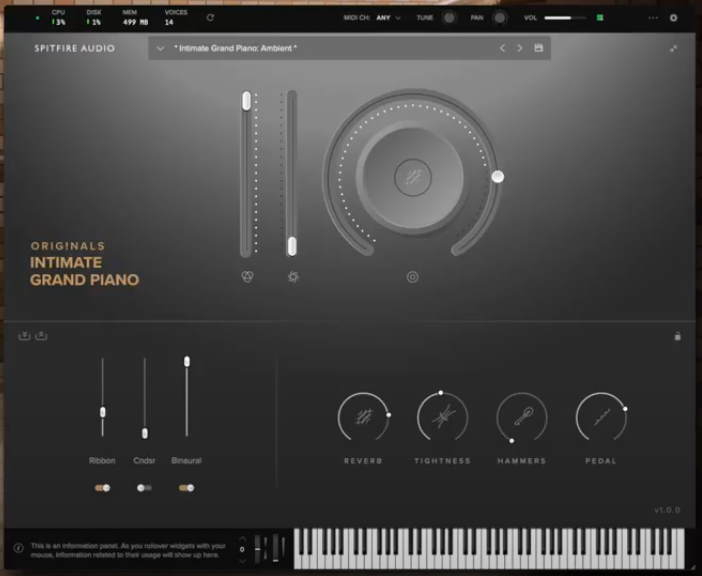Click the expression icon below the left slider
This screenshot has width=702, height=576.
click(x=247, y=277)
